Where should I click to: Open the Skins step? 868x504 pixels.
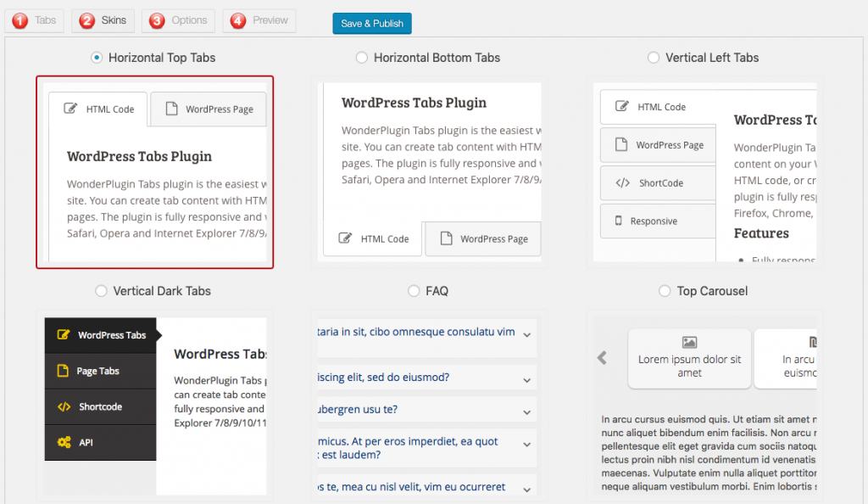[103, 22]
